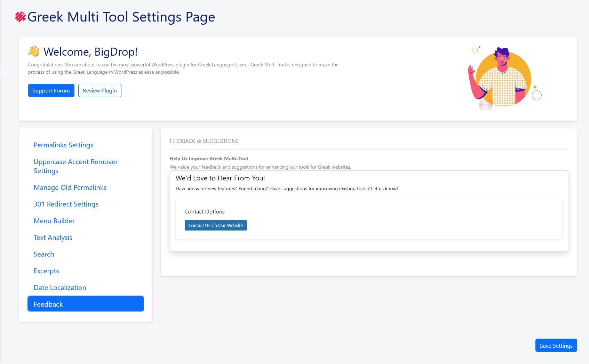Select Uppercase Accent Remover Settings tab

75,166
